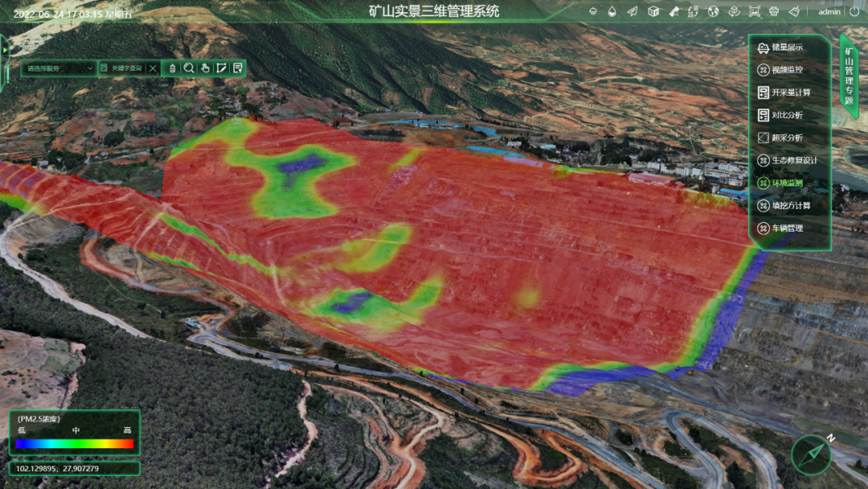Click the title 矿山实景三维管理系统
868x489 pixels.
pyautogui.click(x=434, y=11)
